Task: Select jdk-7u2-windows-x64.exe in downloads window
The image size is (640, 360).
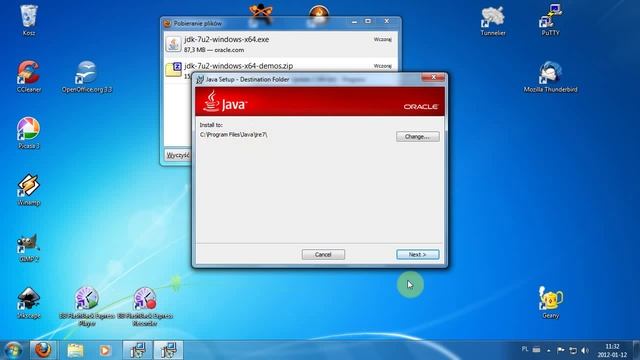Action: 280,44
